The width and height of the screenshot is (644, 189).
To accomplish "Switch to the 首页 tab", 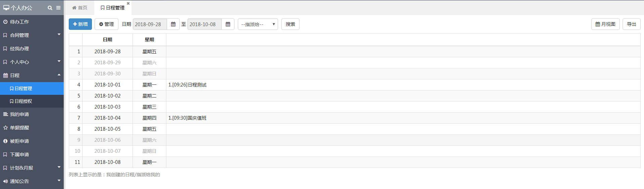I will [x=80, y=8].
